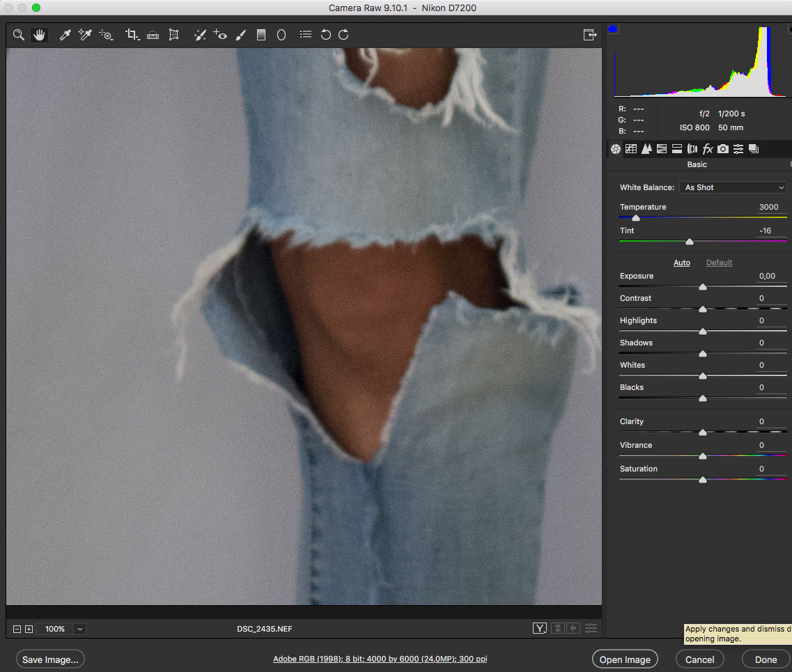This screenshot has width=792, height=672.
Task: Toggle before/after preview view (Y button)
Action: [x=540, y=628]
